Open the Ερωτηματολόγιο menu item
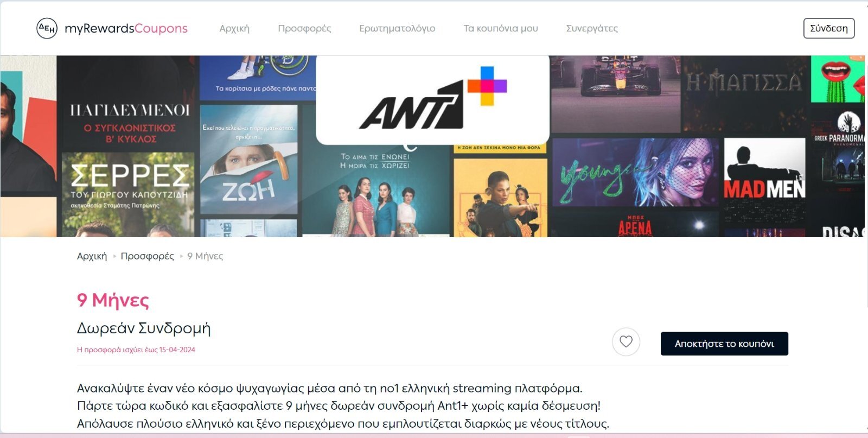Screen dimensions: 868x438 click(x=397, y=28)
